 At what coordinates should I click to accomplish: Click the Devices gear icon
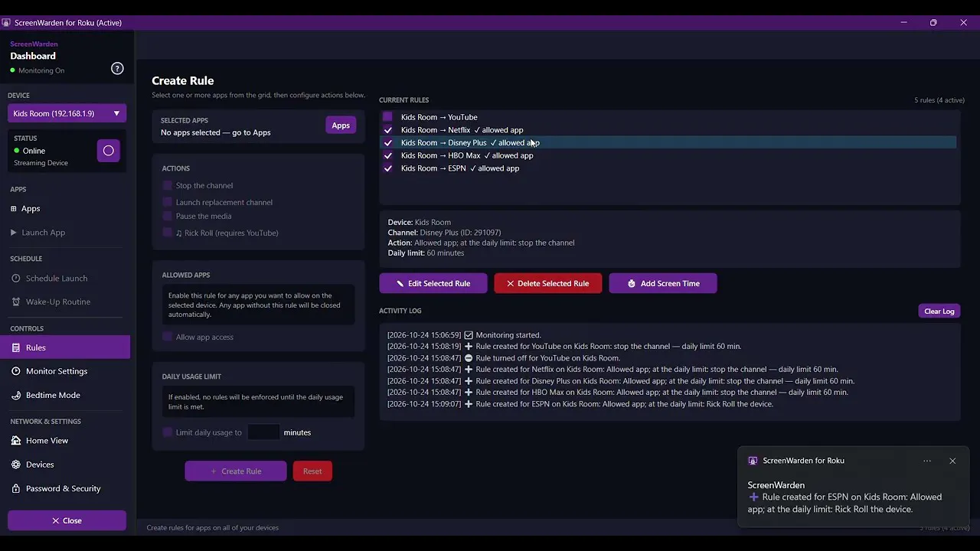pos(17,465)
